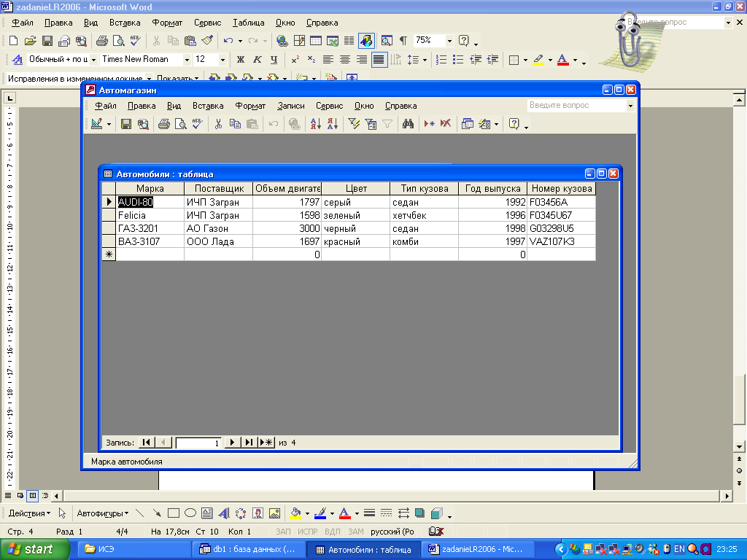This screenshot has width=747, height=560.
Task: Click Undo arrow in Word toolbar
Action: pyautogui.click(x=228, y=41)
